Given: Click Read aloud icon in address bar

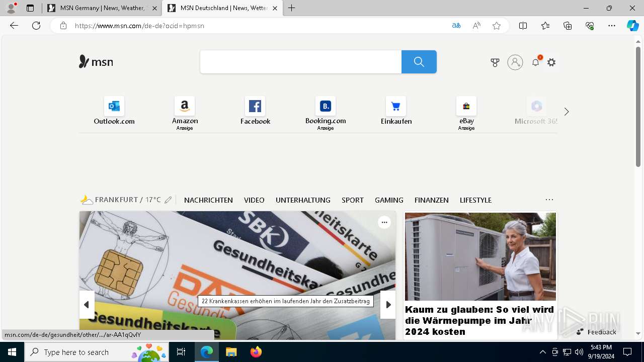Looking at the screenshot, I should [476, 26].
